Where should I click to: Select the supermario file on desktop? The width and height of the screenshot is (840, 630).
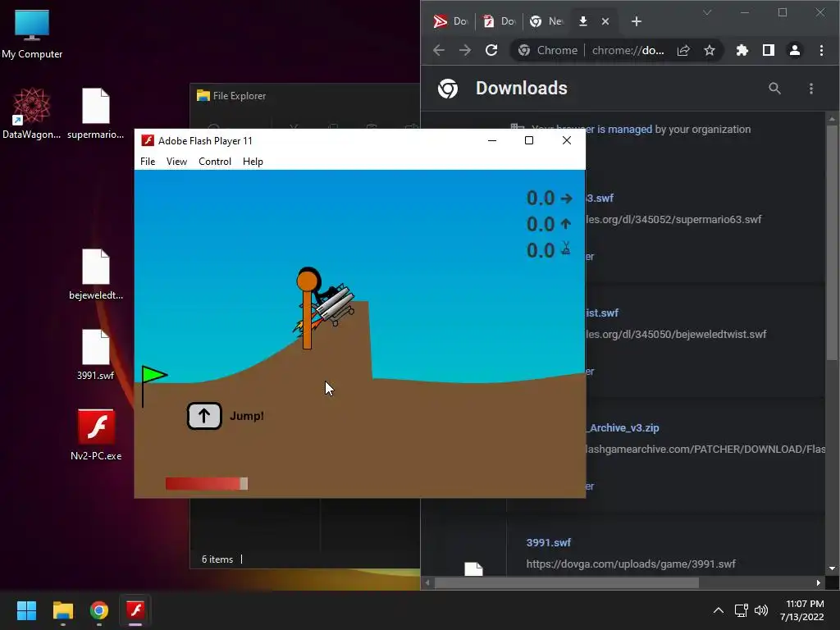pos(95,113)
